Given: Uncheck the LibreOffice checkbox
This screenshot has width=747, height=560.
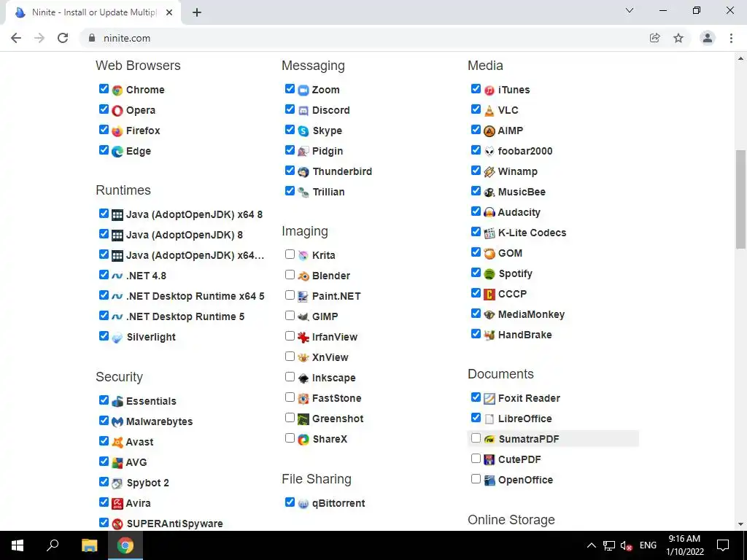Looking at the screenshot, I should pos(476,418).
